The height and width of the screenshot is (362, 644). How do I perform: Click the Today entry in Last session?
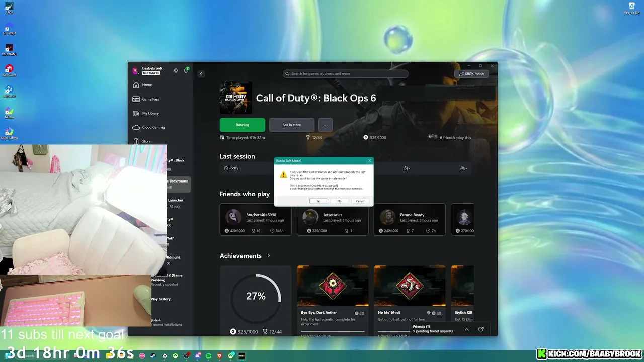coord(231,168)
